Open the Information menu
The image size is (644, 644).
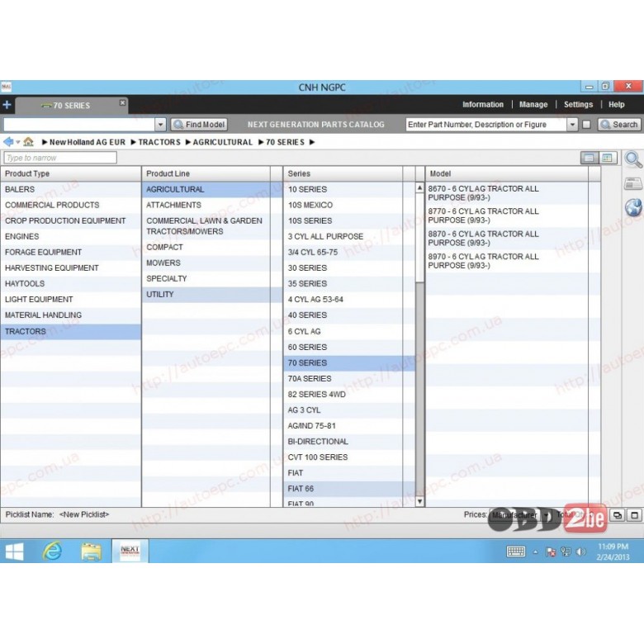coord(483,104)
